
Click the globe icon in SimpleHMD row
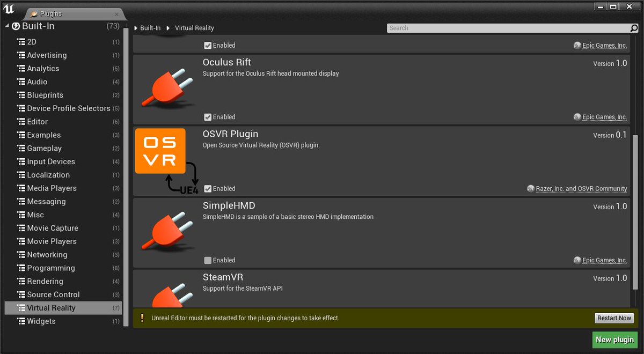click(577, 260)
